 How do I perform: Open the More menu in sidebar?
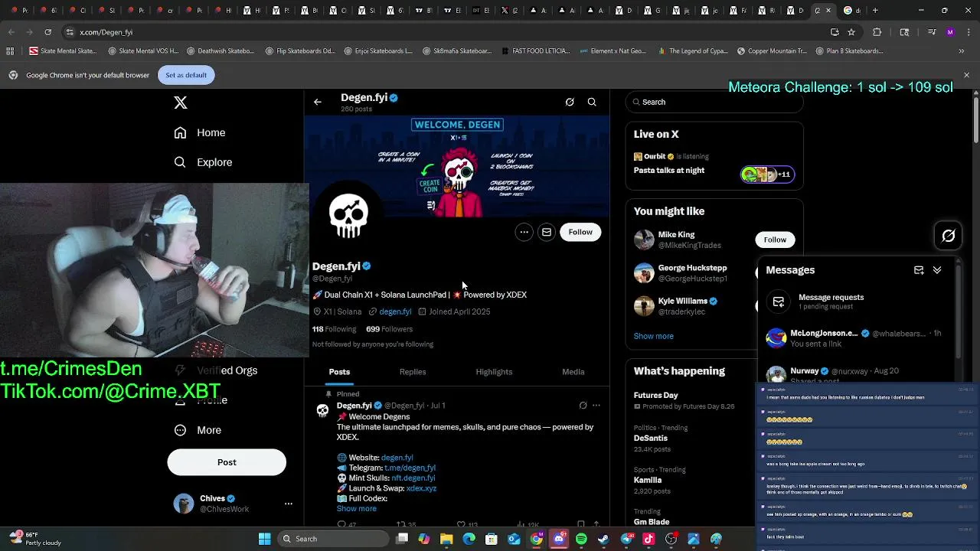(198, 430)
